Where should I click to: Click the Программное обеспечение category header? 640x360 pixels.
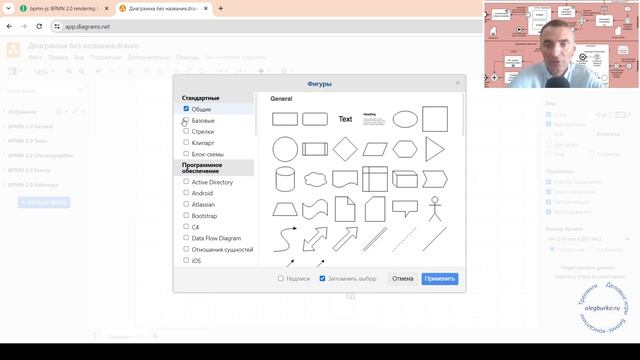click(x=214, y=168)
